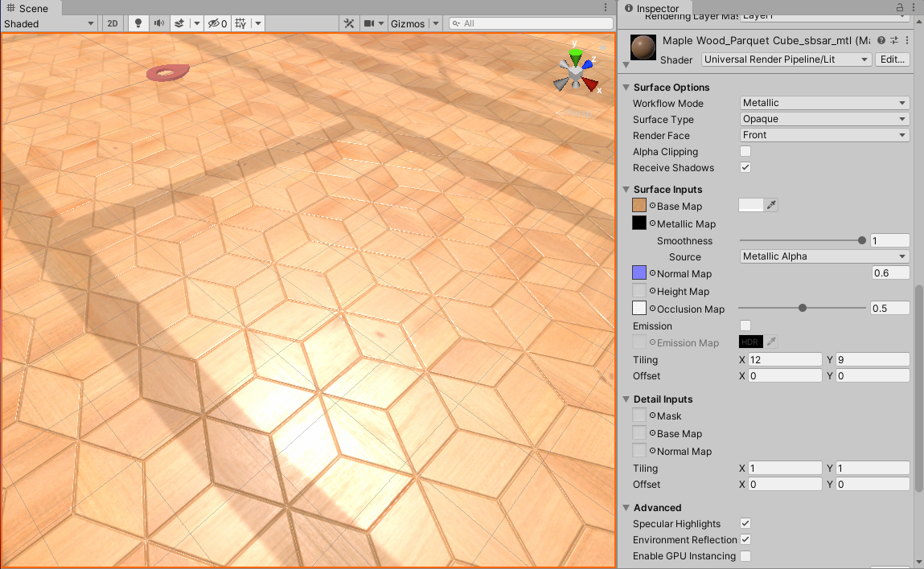Toggle hidden objects visibility icon
This screenshot has height=569, width=924.
coord(217,23)
